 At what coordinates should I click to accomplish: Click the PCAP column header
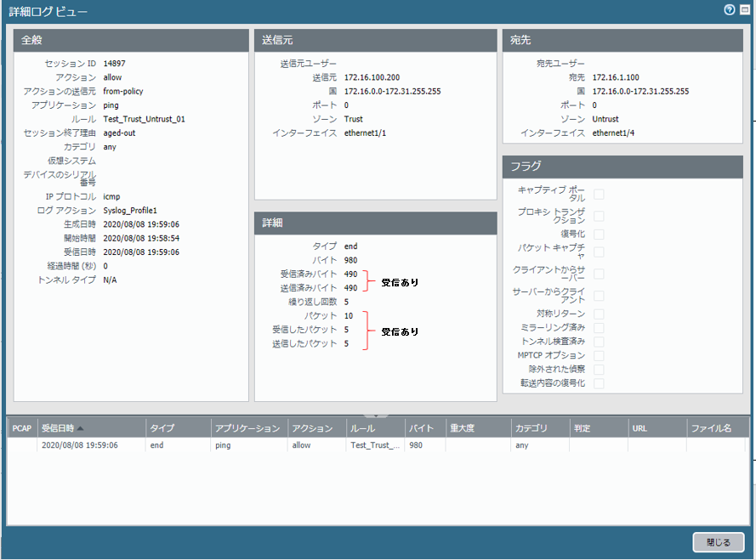pyautogui.click(x=22, y=428)
